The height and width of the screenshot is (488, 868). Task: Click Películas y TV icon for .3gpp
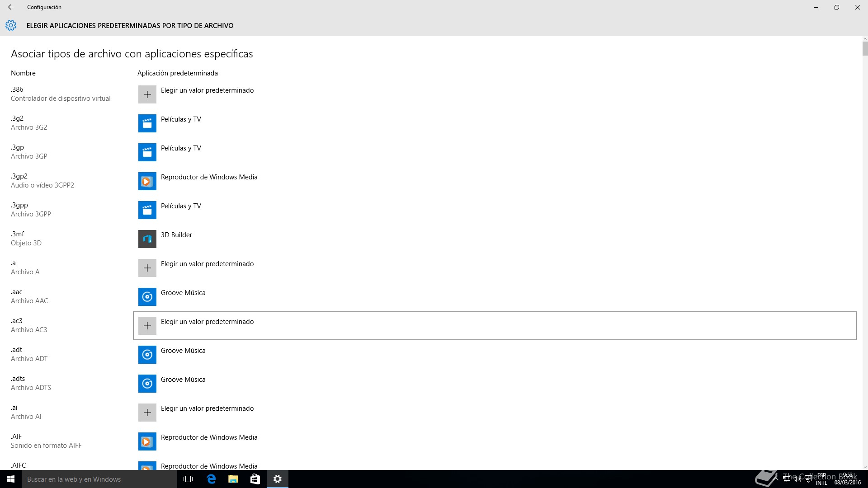(147, 210)
